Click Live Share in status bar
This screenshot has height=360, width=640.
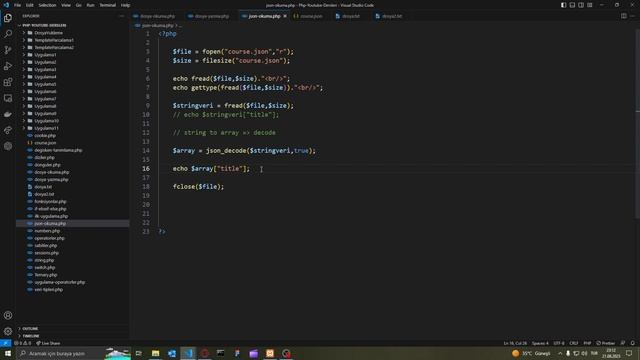click(x=48, y=343)
